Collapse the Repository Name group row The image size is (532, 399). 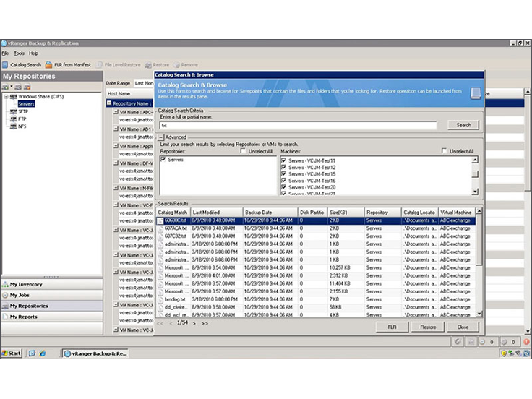click(109, 103)
